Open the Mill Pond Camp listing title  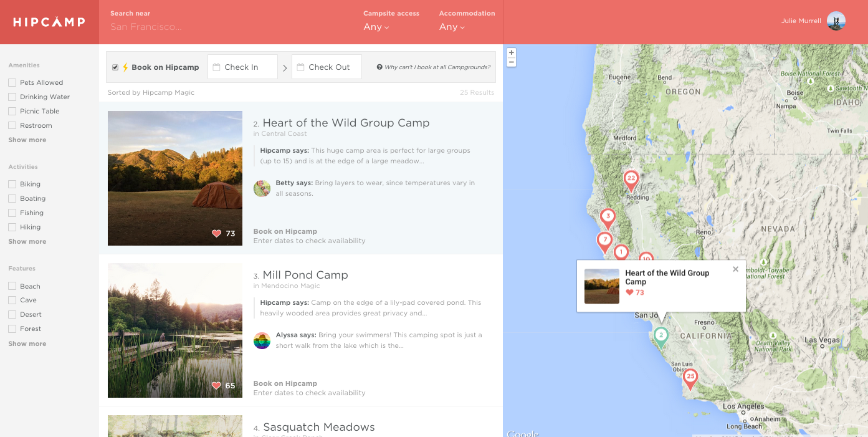305,275
